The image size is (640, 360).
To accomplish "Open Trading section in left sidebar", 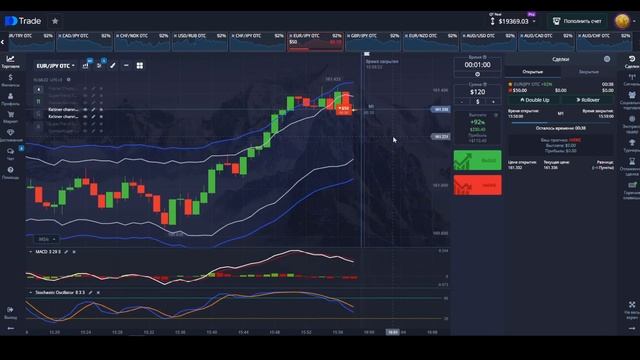I will 10,62.
